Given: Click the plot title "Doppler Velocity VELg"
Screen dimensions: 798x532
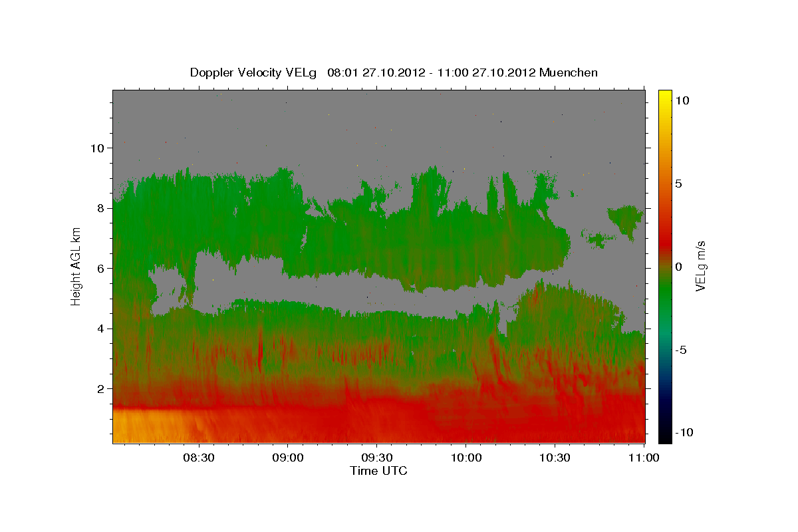Looking at the screenshot, I should (x=253, y=72).
